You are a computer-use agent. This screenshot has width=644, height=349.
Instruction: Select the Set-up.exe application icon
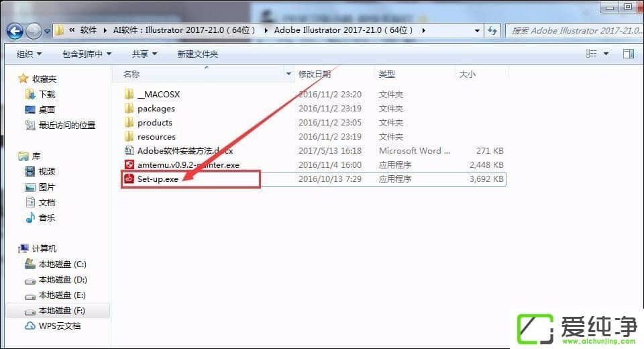click(129, 179)
